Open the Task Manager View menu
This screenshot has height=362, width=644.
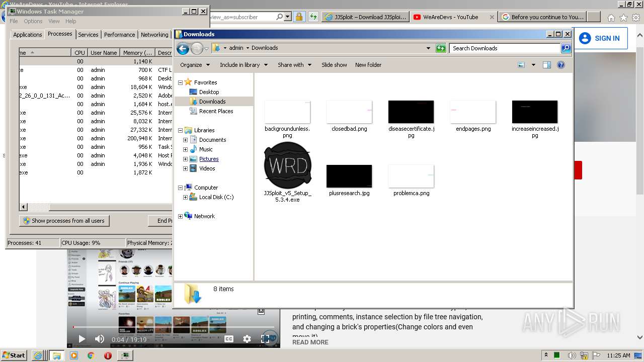coord(54,21)
